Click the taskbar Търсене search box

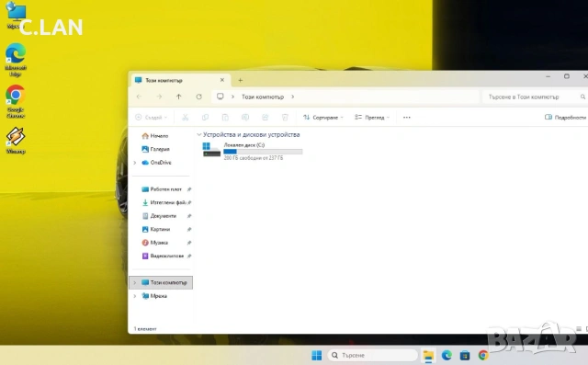point(373,355)
